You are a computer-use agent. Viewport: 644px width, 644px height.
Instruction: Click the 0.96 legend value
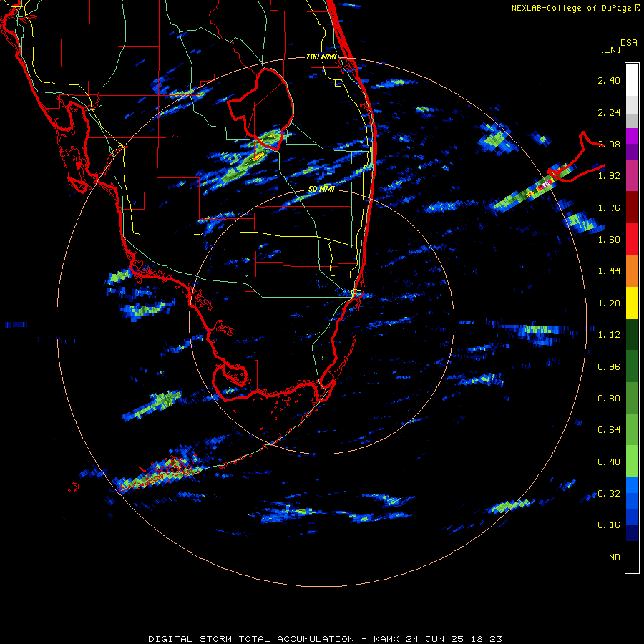click(609, 367)
